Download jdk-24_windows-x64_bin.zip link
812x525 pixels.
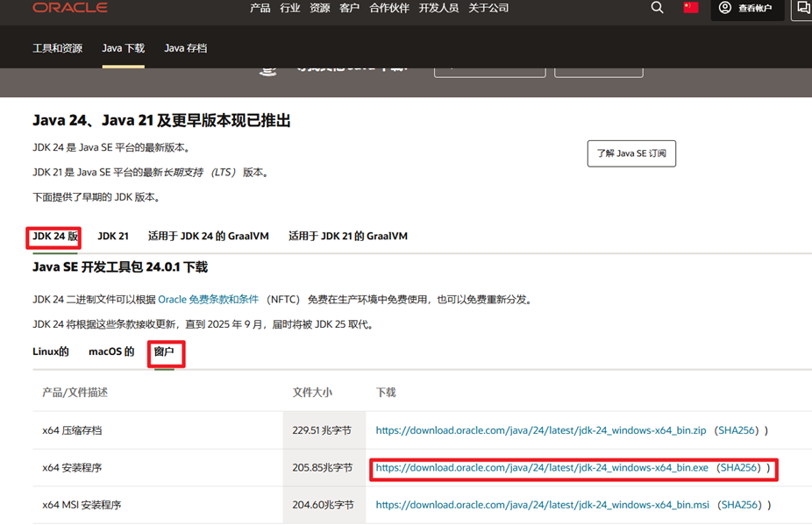[541, 430]
